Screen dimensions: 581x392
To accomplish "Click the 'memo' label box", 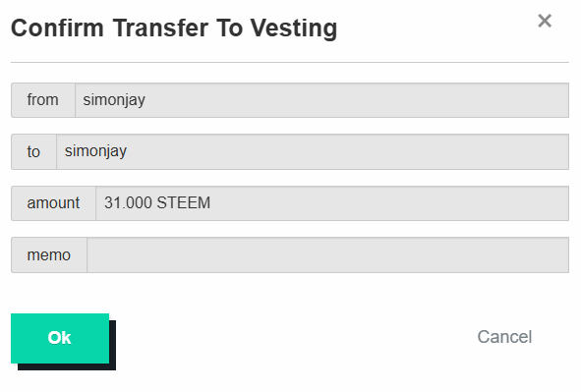I will tap(49, 255).
